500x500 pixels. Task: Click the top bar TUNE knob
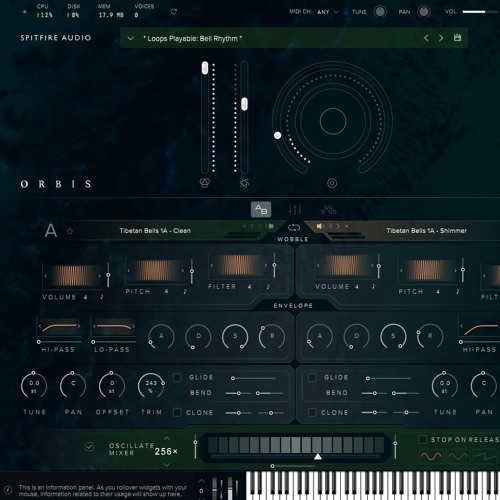[380, 12]
